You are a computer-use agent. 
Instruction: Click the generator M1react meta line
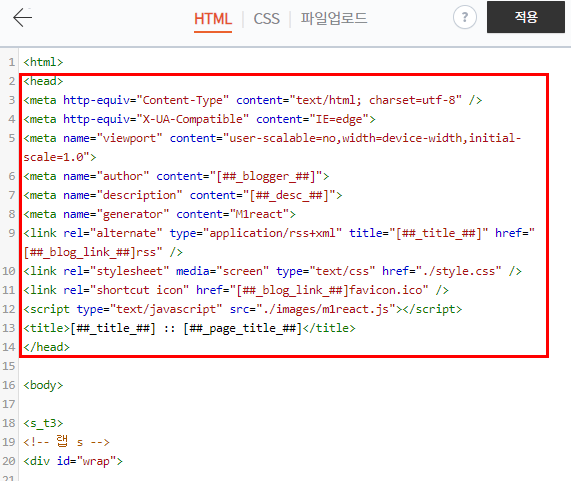[160, 214]
